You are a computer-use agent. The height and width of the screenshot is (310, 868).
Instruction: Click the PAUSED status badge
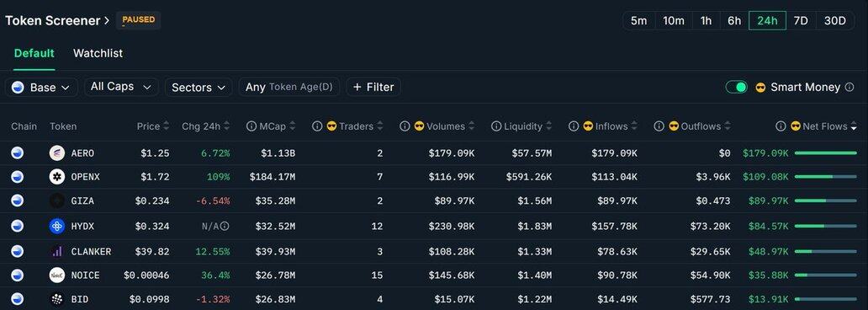tap(139, 20)
